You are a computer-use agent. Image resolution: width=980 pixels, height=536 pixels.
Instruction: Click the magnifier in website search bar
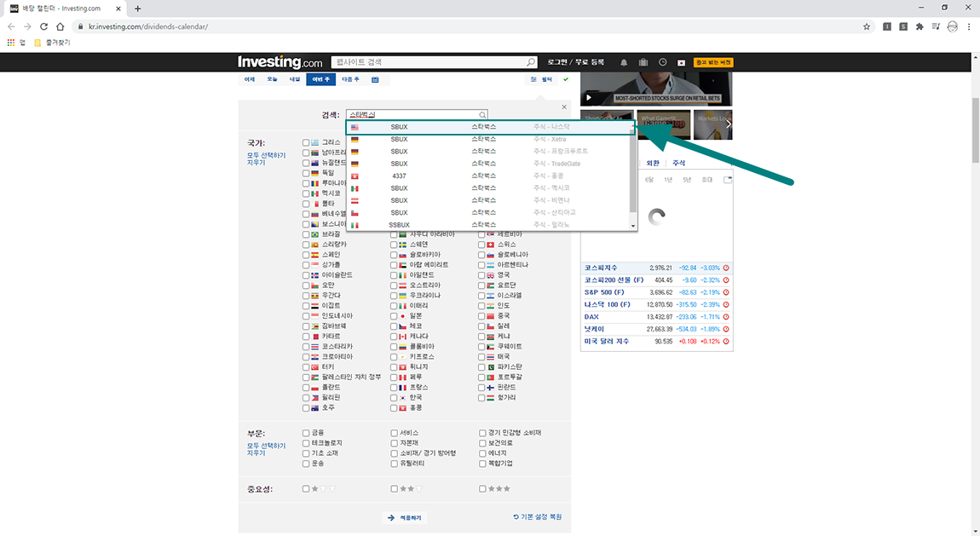click(x=531, y=62)
